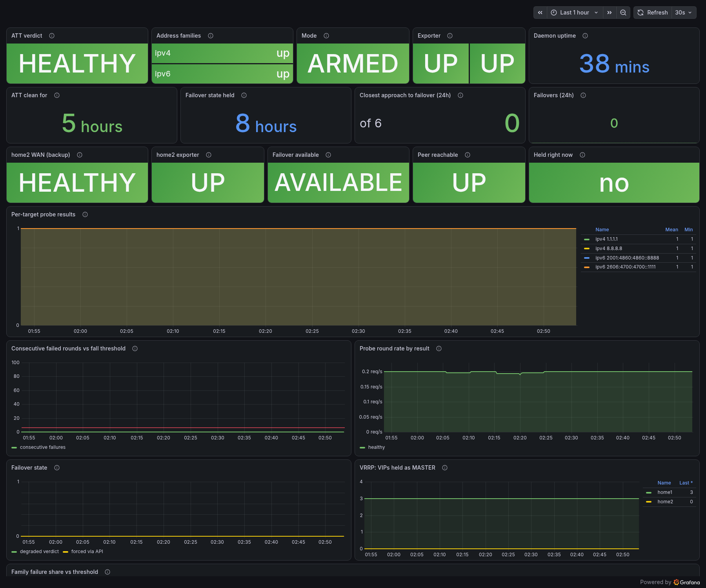Image resolution: width=706 pixels, height=588 pixels.
Task: Show info for Failover state held panel
Action: (244, 95)
